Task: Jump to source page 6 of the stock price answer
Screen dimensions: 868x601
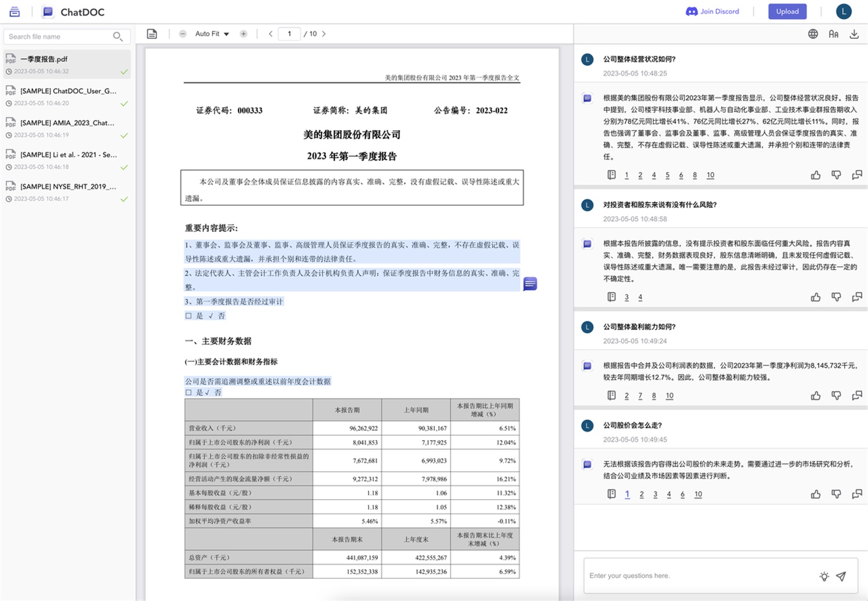Action: (x=682, y=494)
